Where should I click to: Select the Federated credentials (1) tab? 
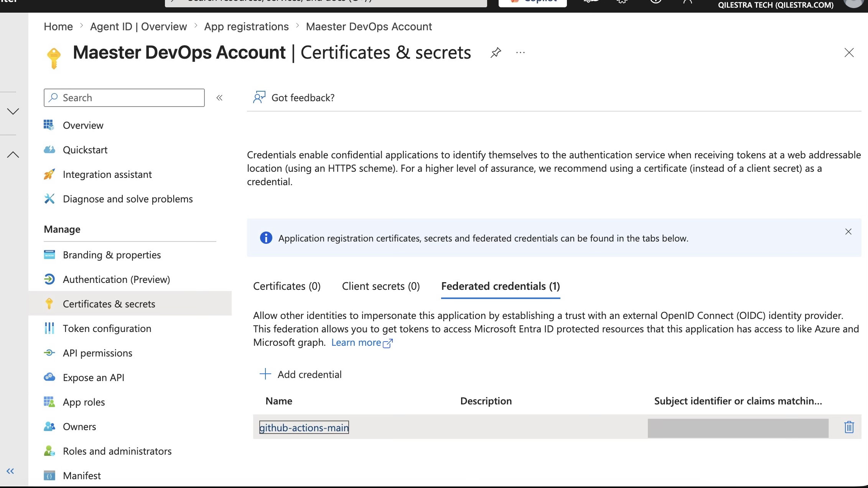[501, 286]
